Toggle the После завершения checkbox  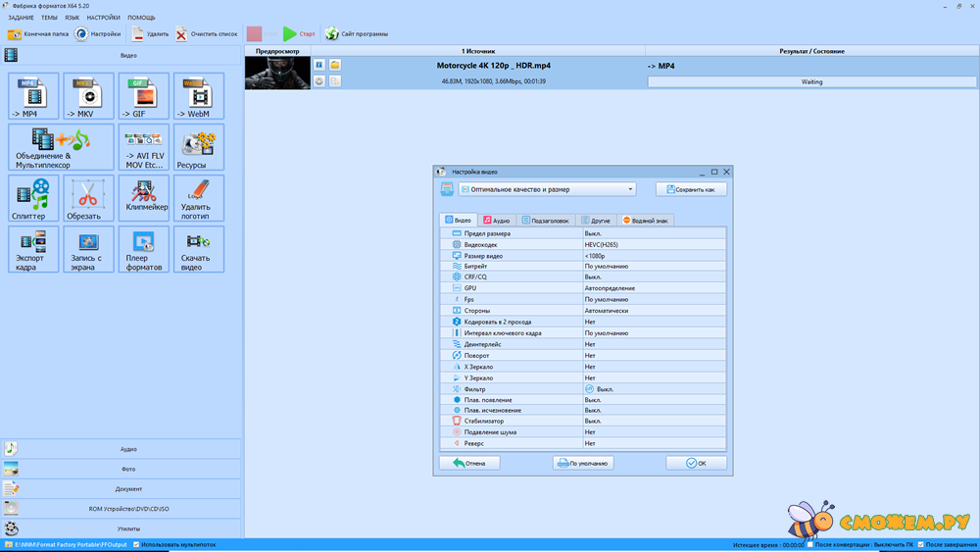pyautogui.click(x=920, y=544)
